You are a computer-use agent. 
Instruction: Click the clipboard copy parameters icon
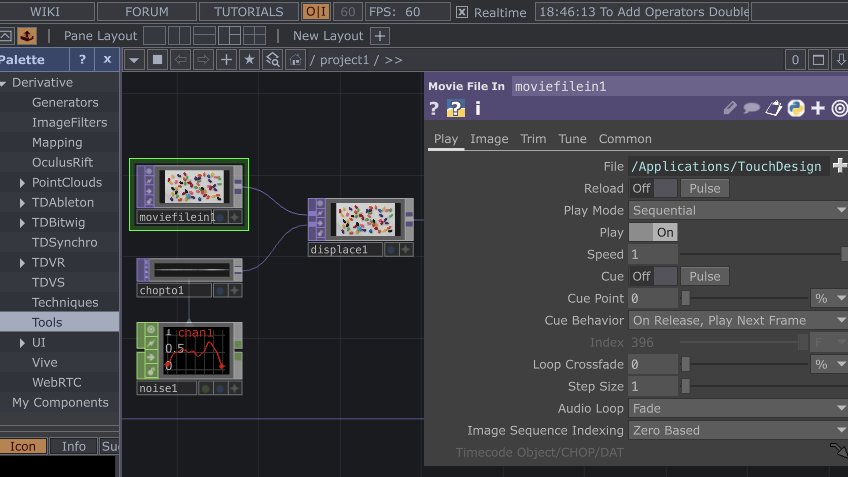pos(773,108)
